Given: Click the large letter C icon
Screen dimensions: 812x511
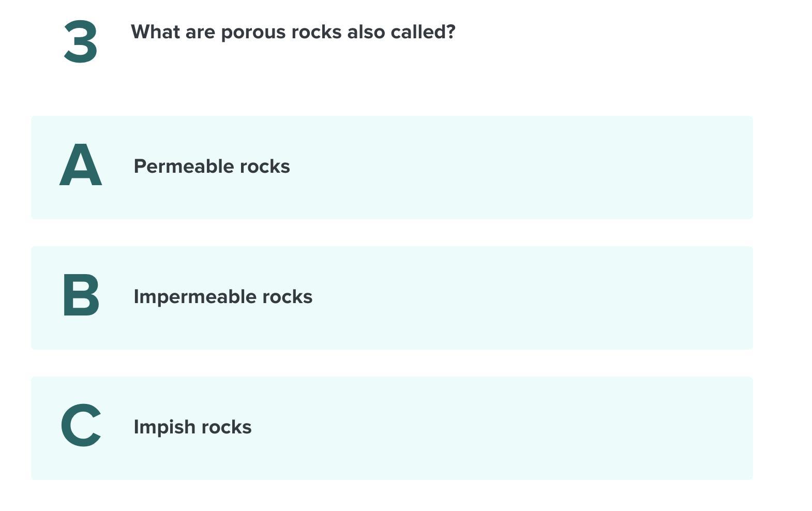Looking at the screenshot, I should click(x=81, y=426).
